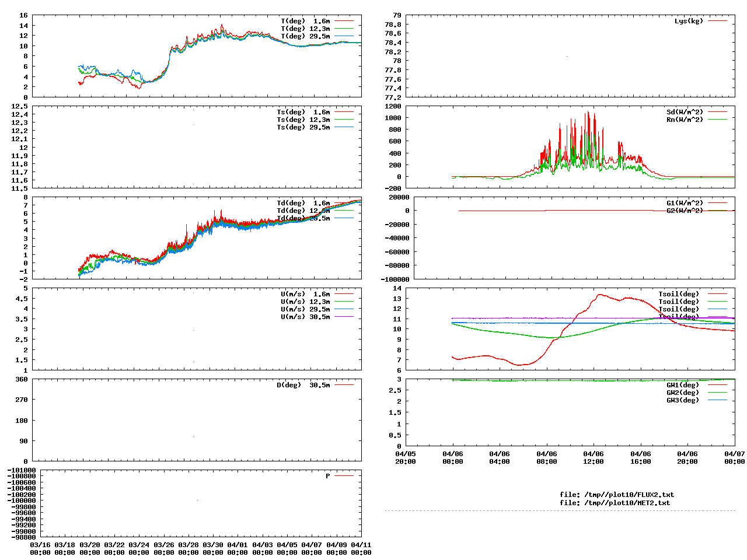Click the 03/28 00:00 x-axis label

pyautogui.click(x=188, y=548)
